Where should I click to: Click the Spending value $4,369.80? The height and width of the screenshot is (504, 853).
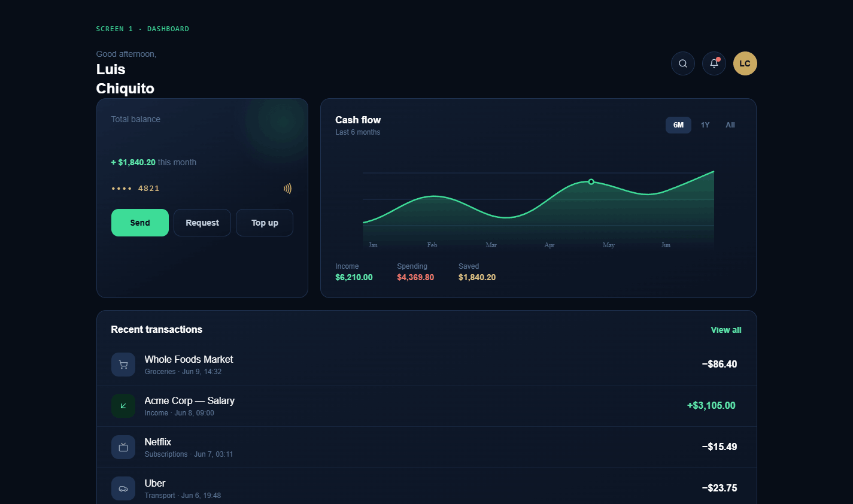pyautogui.click(x=415, y=277)
